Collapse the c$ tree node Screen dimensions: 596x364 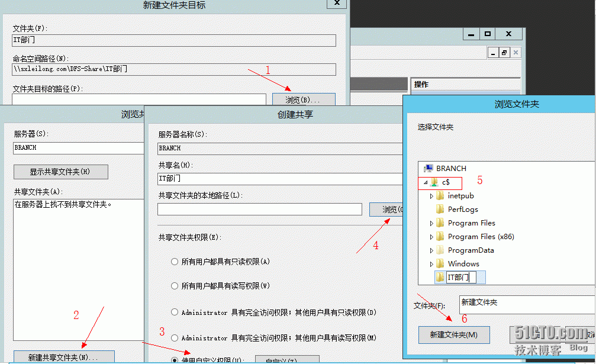[426, 182]
